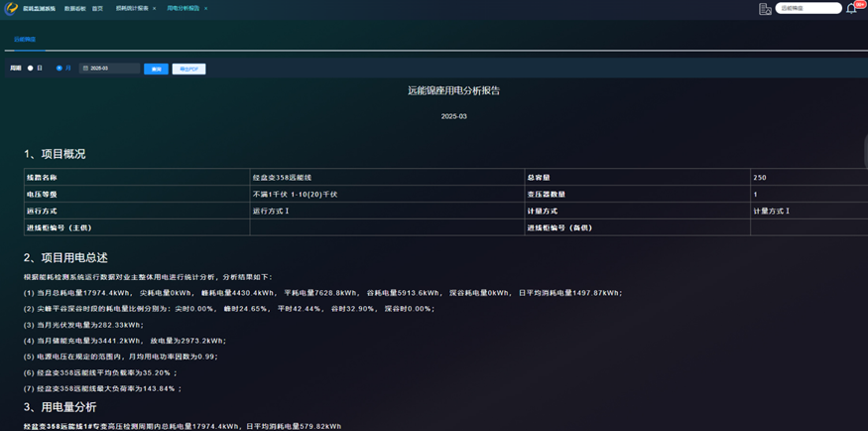Screen dimensions: 868x431
Task: Select the 日 period radio button
Action: (31, 69)
